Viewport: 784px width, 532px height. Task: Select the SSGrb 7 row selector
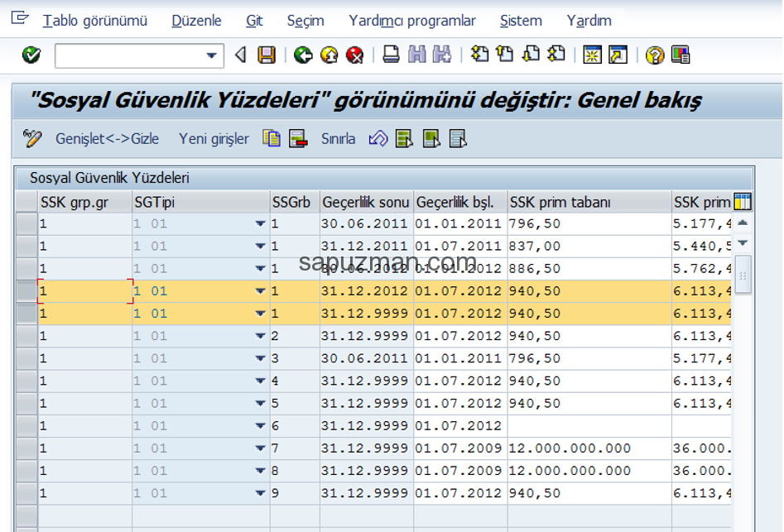pos(26,448)
